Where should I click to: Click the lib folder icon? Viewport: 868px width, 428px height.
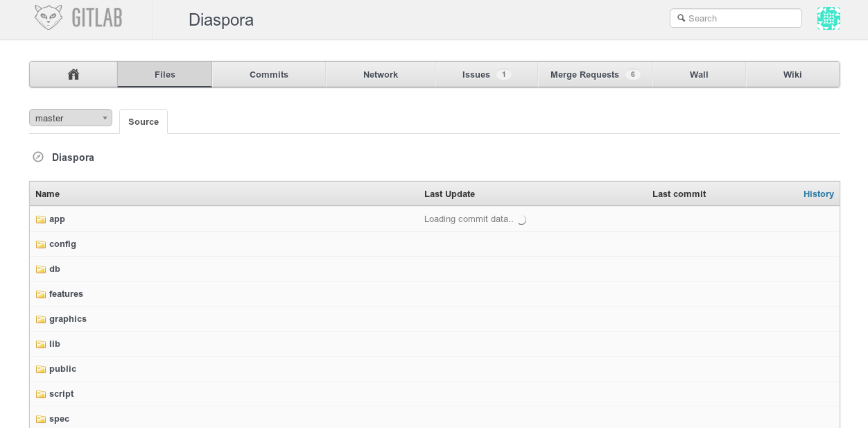(41, 344)
